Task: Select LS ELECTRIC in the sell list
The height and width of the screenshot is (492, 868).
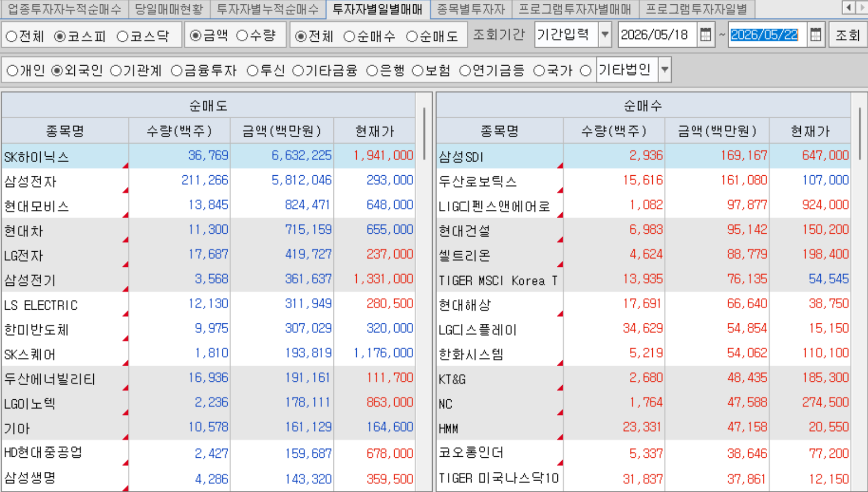Action: [x=209, y=304]
